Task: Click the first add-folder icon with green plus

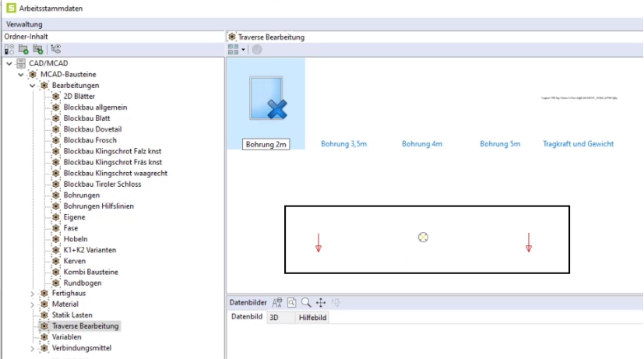Action: (x=23, y=49)
